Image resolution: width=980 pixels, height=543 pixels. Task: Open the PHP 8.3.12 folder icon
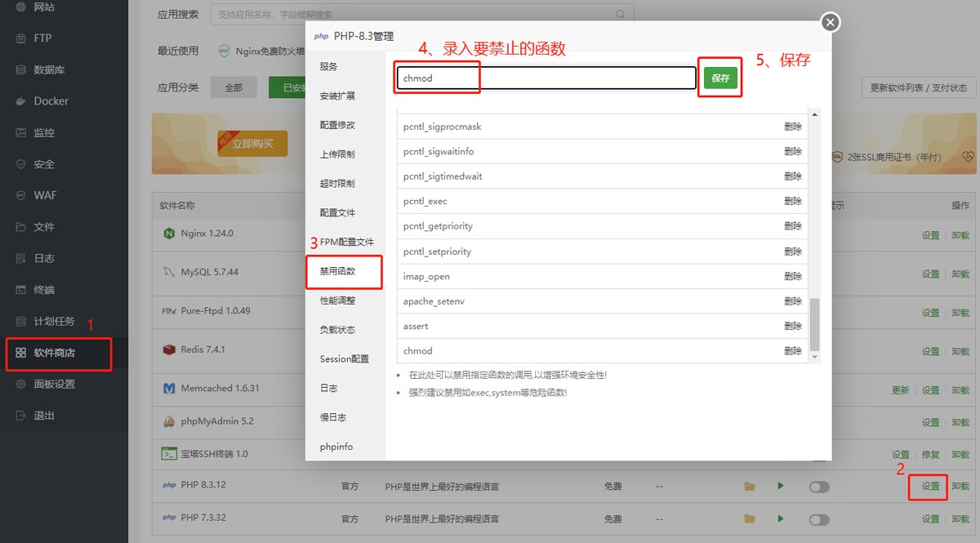tap(749, 487)
